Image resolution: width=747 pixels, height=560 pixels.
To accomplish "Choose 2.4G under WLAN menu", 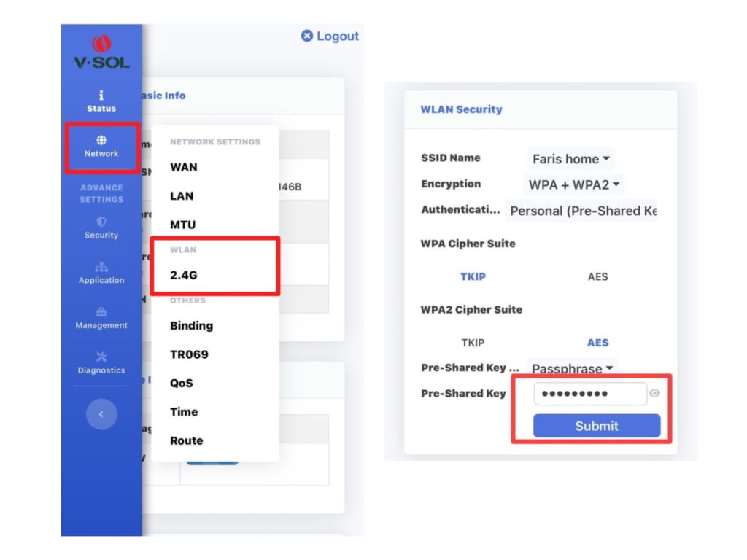I will point(184,276).
